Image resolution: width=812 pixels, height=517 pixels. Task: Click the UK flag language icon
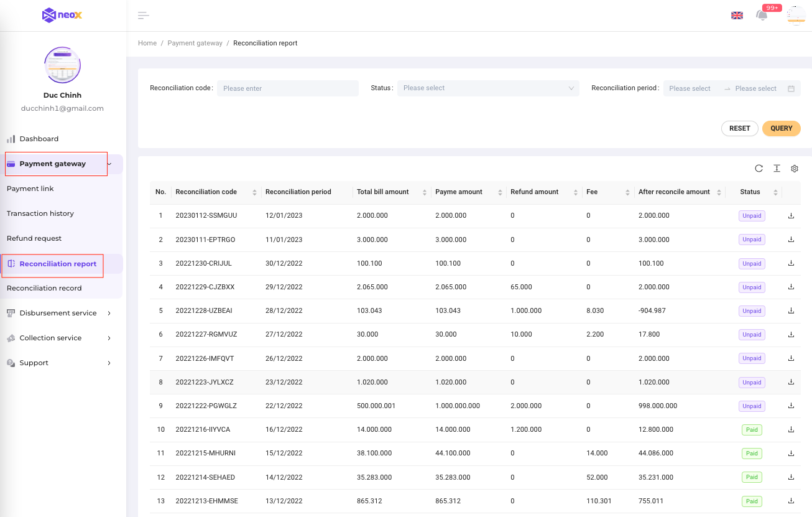[737, 16]
